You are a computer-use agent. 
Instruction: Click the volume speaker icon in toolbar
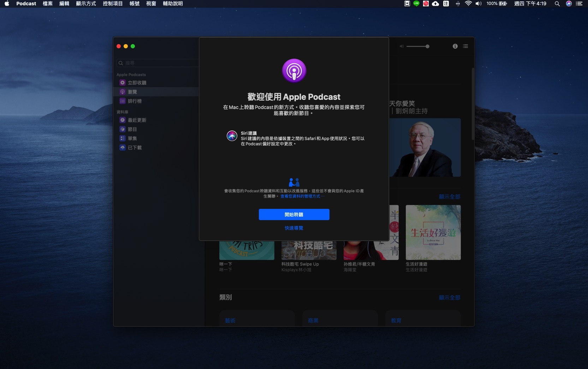point(402,46)
